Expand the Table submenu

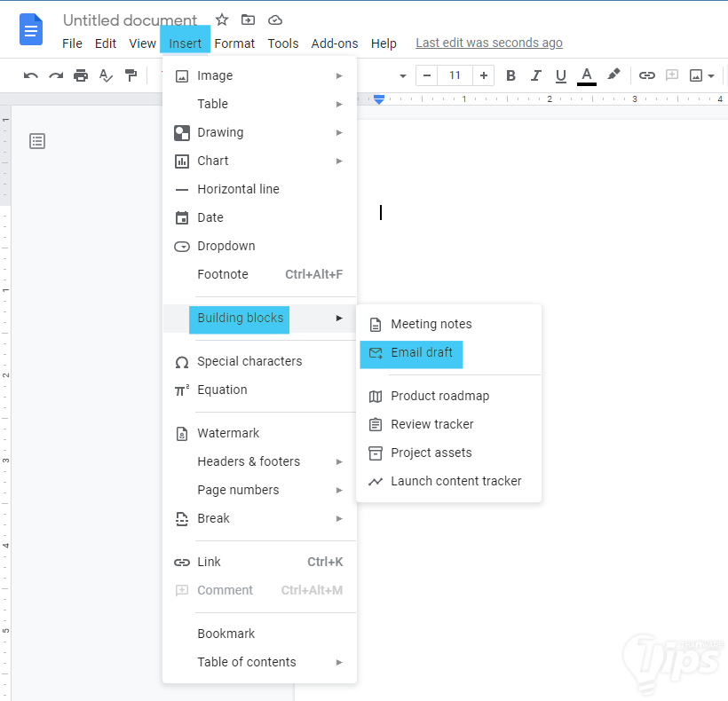[x=259, y=104]
